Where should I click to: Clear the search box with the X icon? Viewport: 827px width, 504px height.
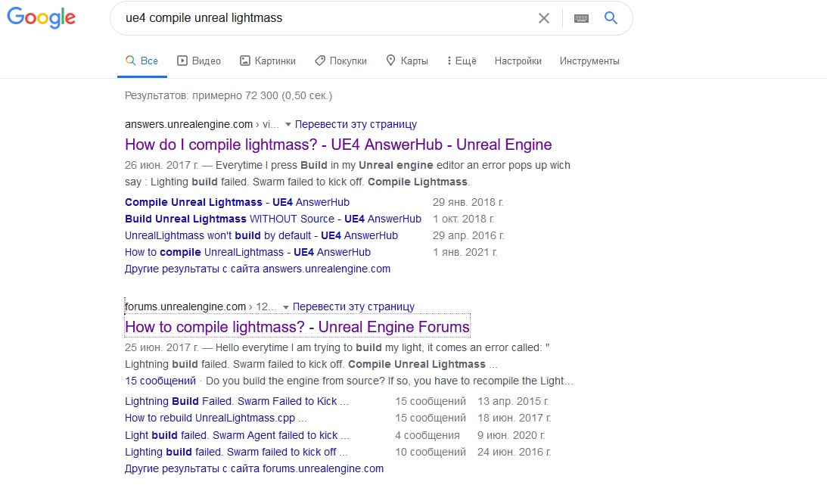click(x=544, y=18)
